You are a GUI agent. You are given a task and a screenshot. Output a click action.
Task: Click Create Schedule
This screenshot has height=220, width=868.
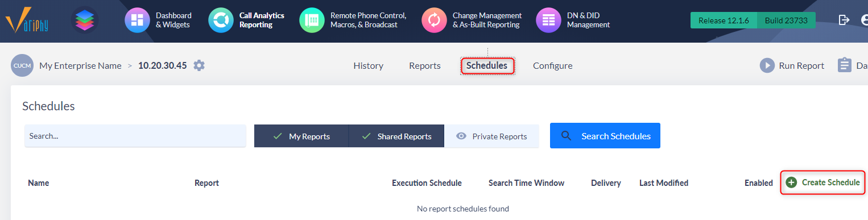(x=822, y=182)
